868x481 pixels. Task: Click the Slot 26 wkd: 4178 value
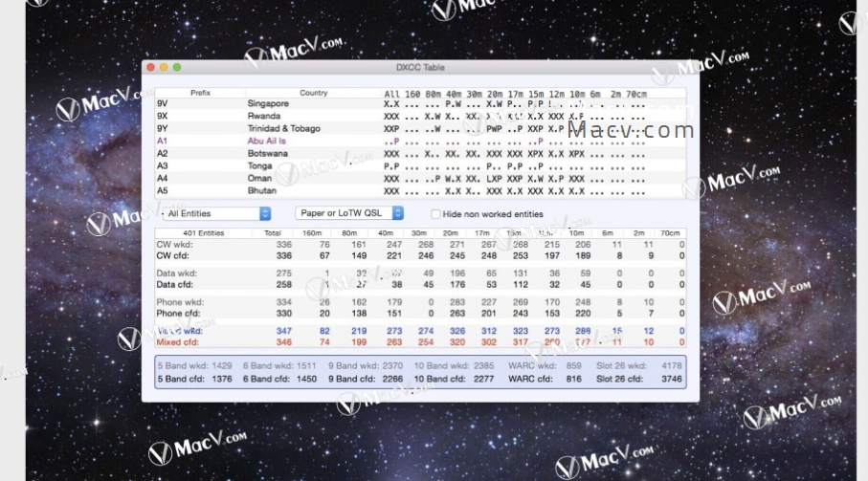pos(672,366)
